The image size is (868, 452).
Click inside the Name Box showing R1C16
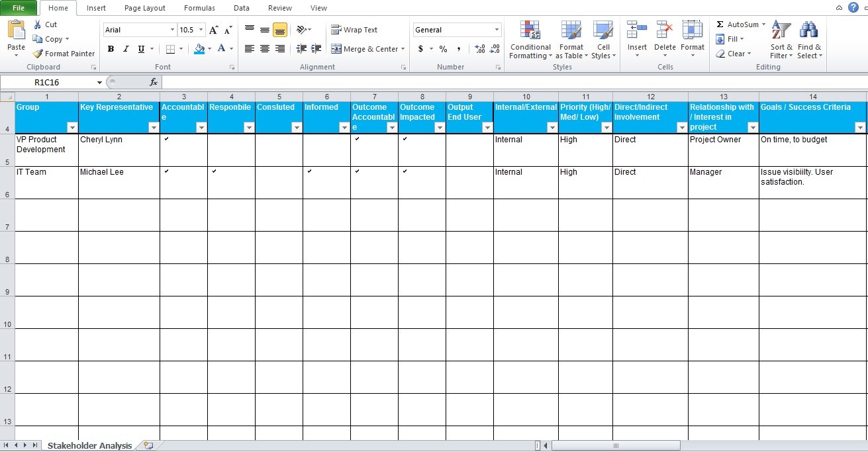pyautogui.click(x=46, y=83)
